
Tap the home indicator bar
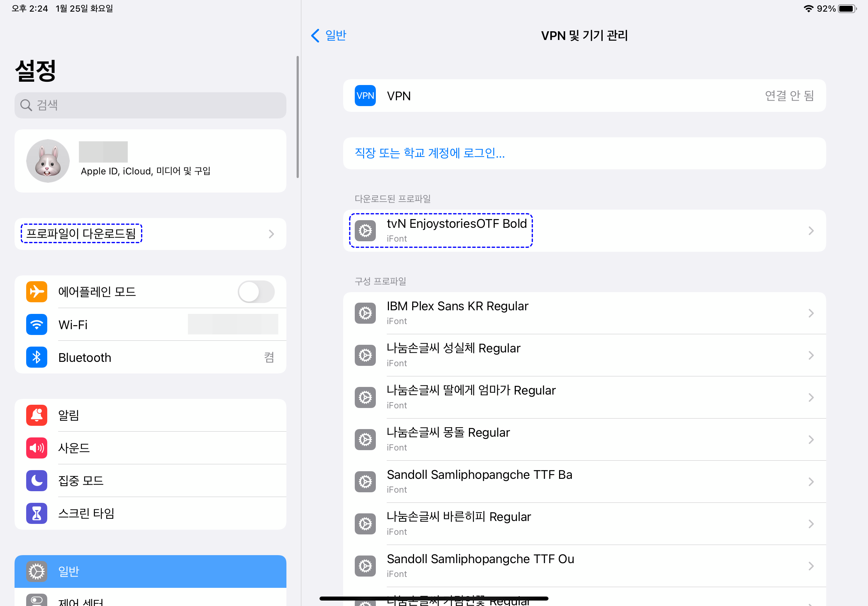(434, 598)
